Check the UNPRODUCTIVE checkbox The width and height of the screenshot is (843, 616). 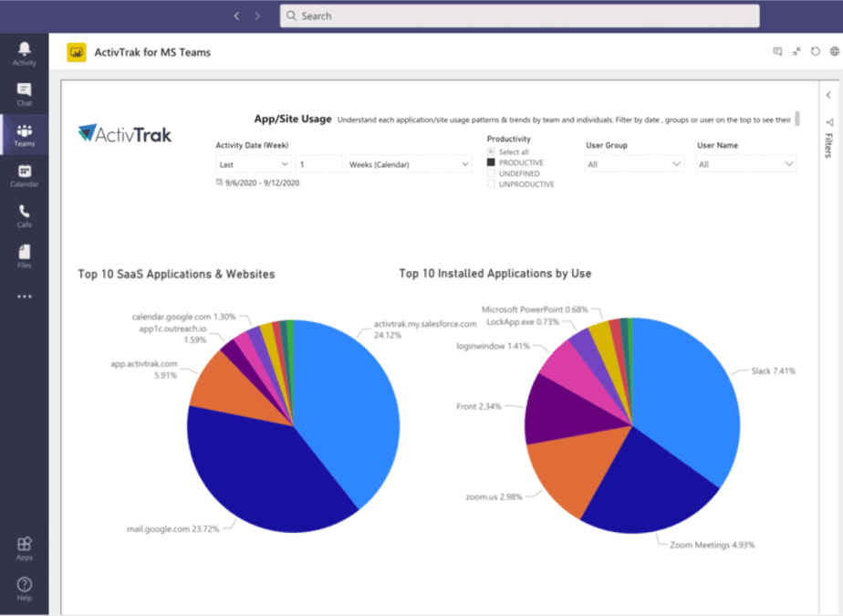[x=490, y=184]
